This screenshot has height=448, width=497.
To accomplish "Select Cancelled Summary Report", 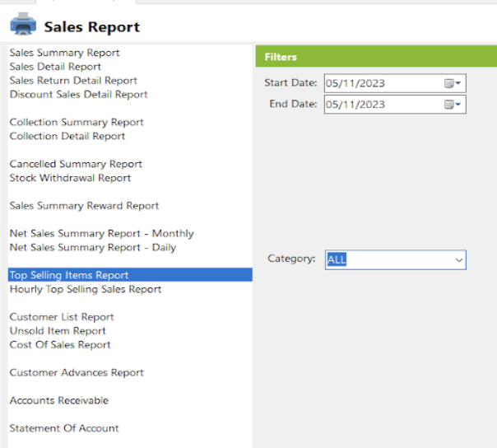I will tap(76, 164).
